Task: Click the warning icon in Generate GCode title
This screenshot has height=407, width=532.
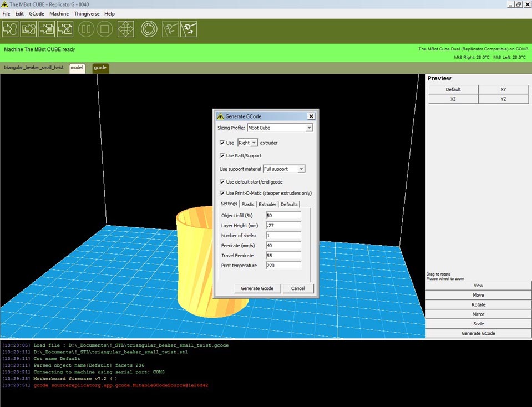Action: click(220, 116)
